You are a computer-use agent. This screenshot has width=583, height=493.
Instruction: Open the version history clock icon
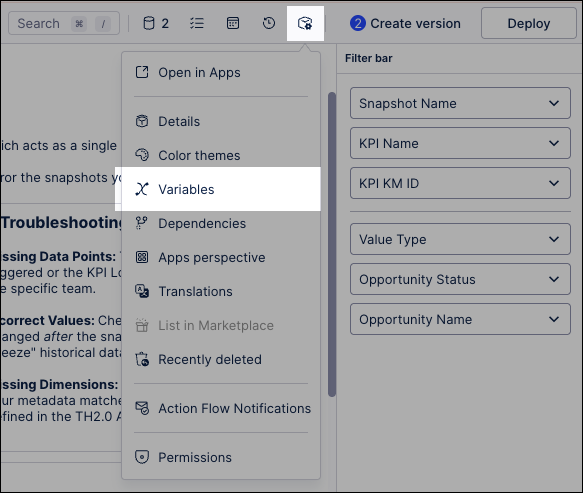pos(269,23)
